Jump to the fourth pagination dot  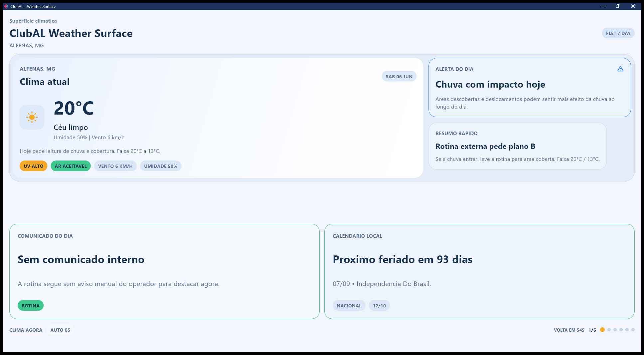[x=621, y=330]
